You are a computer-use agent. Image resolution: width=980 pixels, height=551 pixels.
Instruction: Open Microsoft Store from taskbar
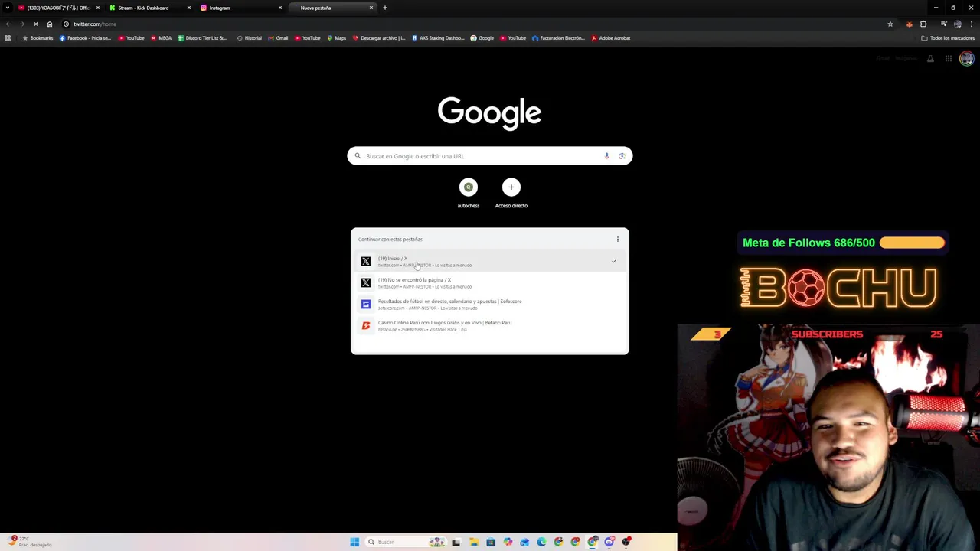tap(491, 542)
